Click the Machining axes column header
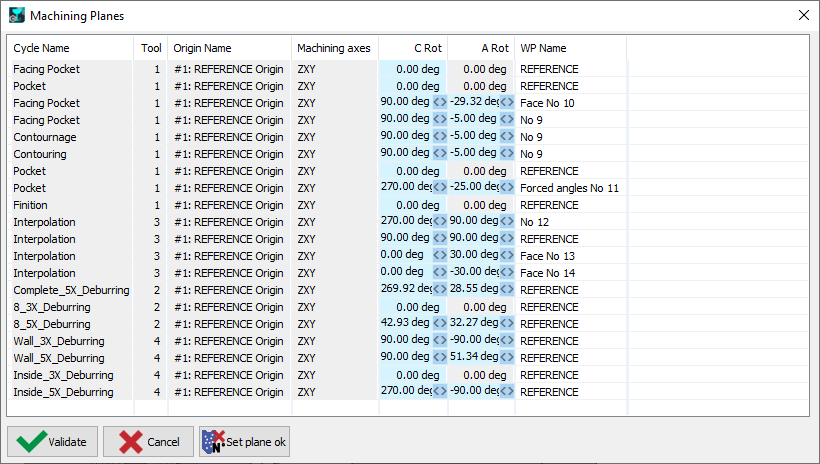 click(334, 48)
